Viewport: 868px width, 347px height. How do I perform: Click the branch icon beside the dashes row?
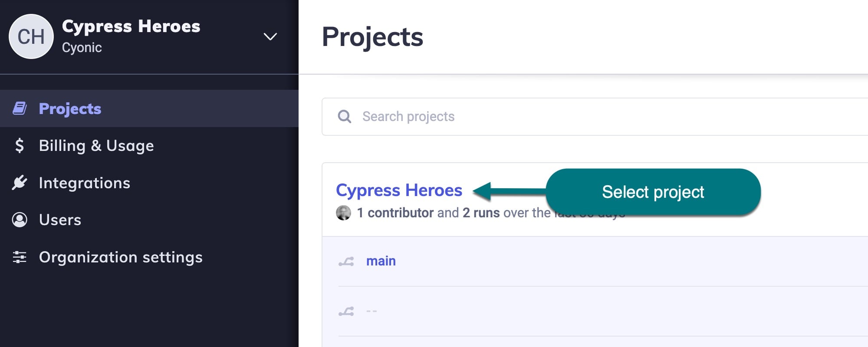(x=346, y=311)
